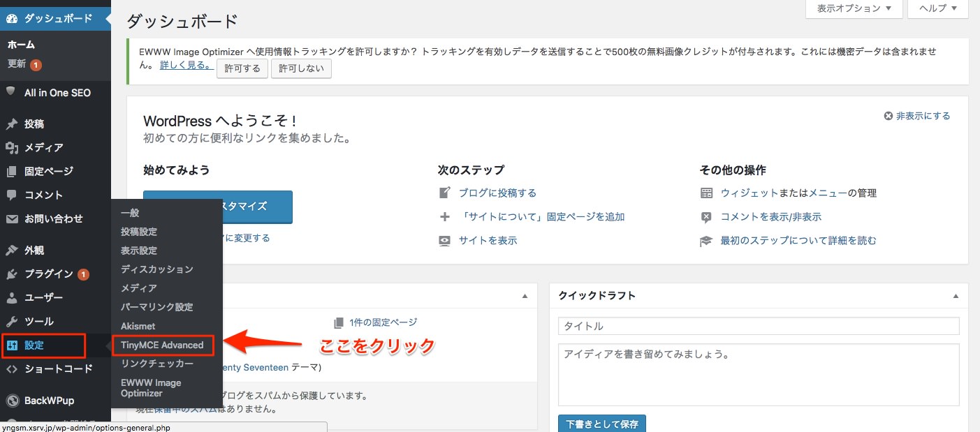Click the graduation cap icon beside 最初のステップ
The width and height of the screenshot is (980, 432).
pyautogui.click(x=706, y=241)
